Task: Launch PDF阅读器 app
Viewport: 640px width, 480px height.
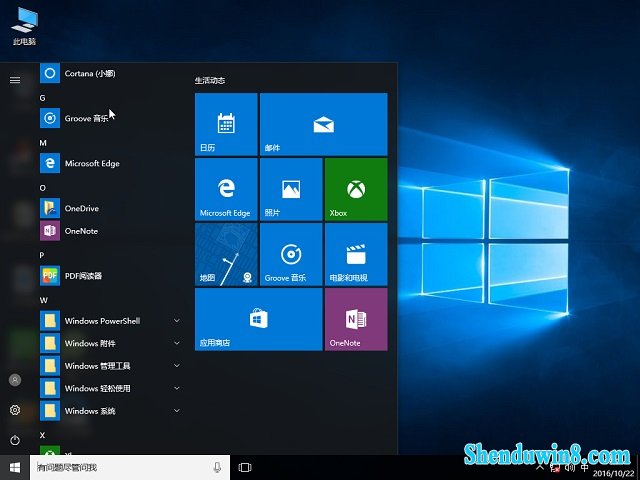Action: pyautogui.click(x=110, y=276)
